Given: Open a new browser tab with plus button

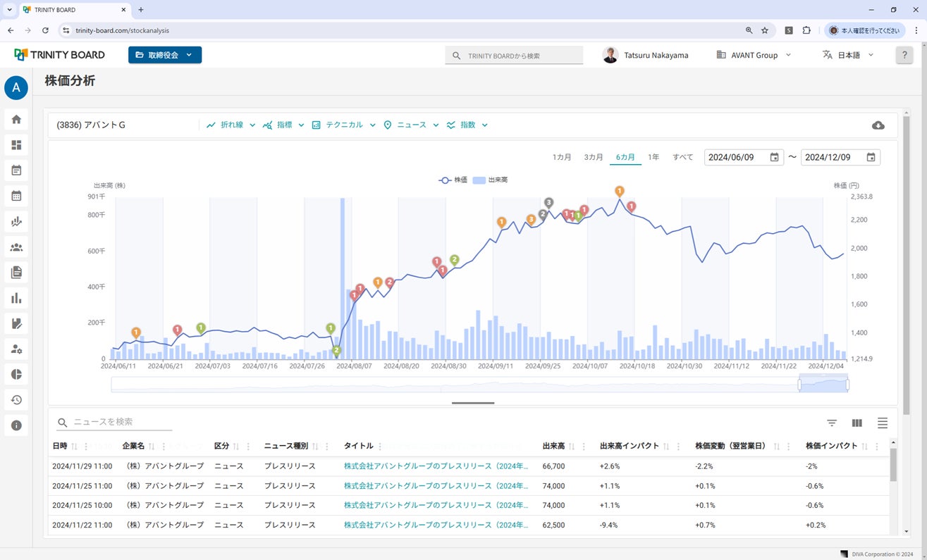Looking at the screenshot, I should pos(141,10).
